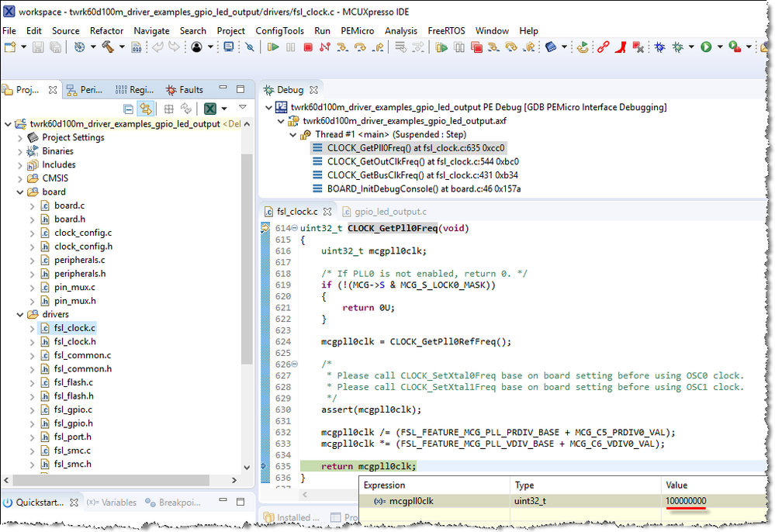Click the blue chip icon
The image size is (775, 532).
tap(551, 47)
